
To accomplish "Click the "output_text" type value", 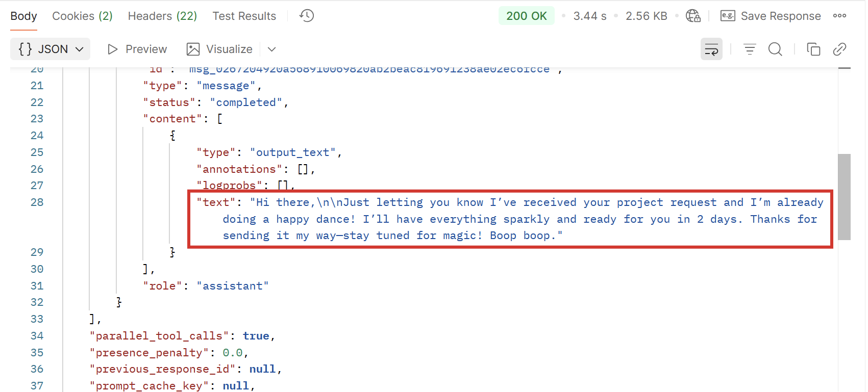I will [293, 152].
